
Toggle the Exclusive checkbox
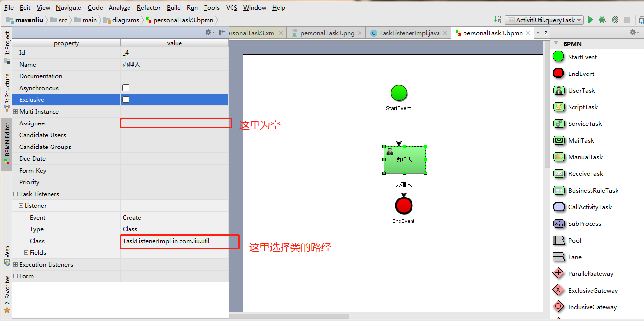[x=126, y=99]
